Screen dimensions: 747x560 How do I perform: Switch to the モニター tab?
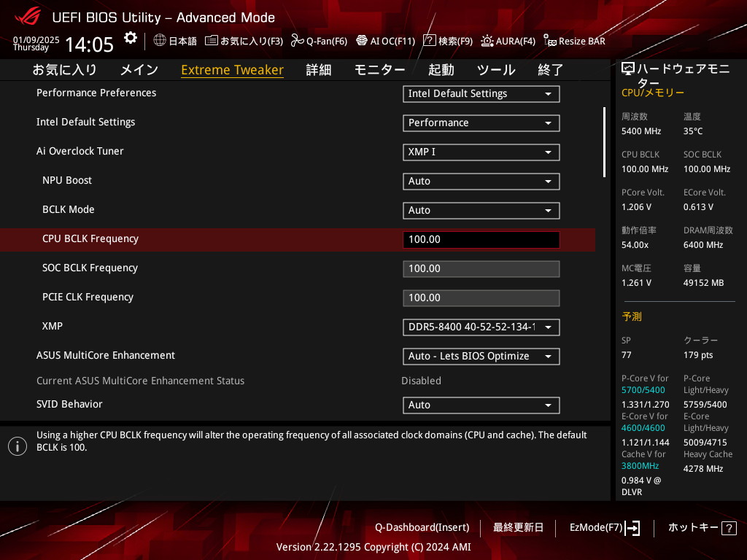click(379, 70)
